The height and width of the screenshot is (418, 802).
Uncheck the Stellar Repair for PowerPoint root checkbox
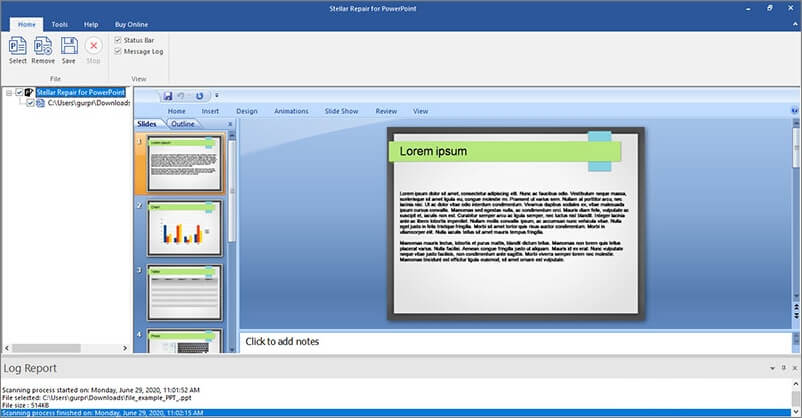[x=19, y=93]
